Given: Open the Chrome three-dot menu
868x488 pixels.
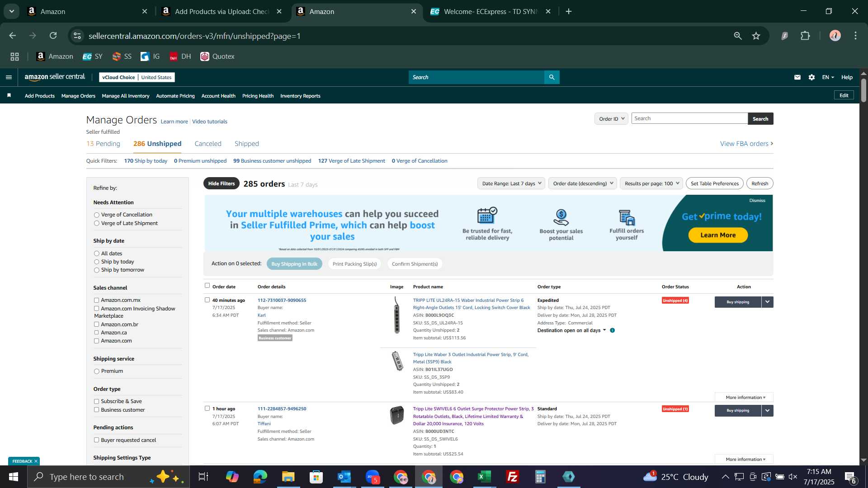Looking at the screenshot, I should pyautogui.click(x=855, y=36).
